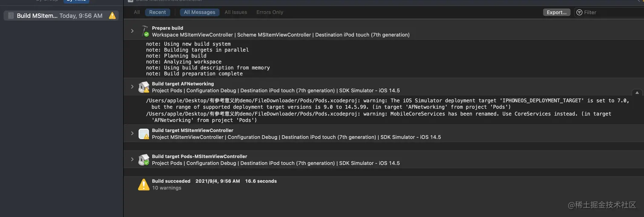Click 'note: Build preparation complete' line
This screenshot has width=644, height=217.
point(194,74)
